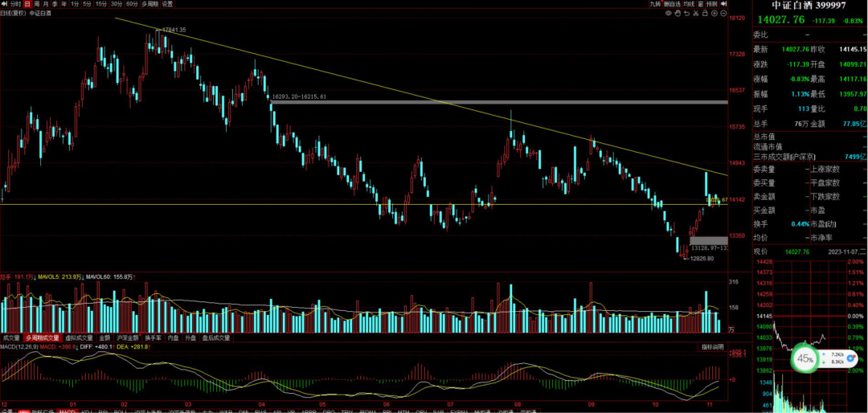Click the 指标说明 indicator explanation button

712,347
